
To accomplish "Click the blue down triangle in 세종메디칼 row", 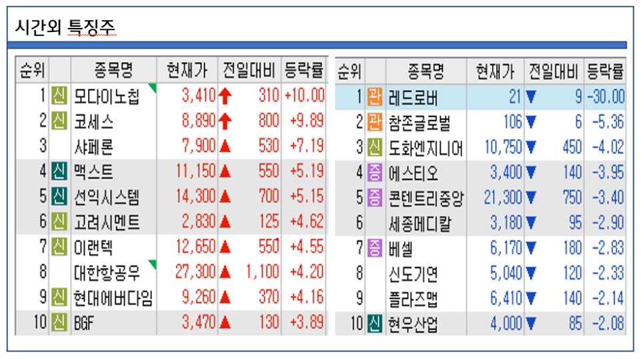I will click(x=531, y=223).
